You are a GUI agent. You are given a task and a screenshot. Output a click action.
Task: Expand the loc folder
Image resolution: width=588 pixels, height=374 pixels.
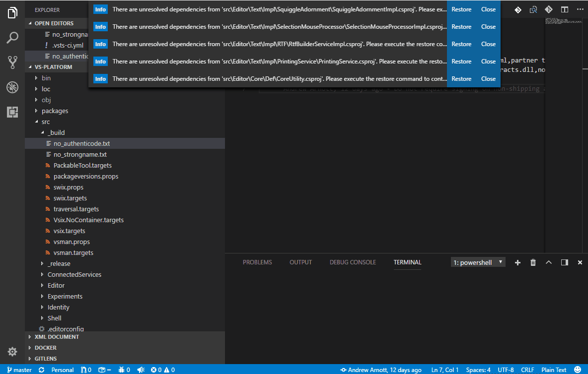(36, 89)
